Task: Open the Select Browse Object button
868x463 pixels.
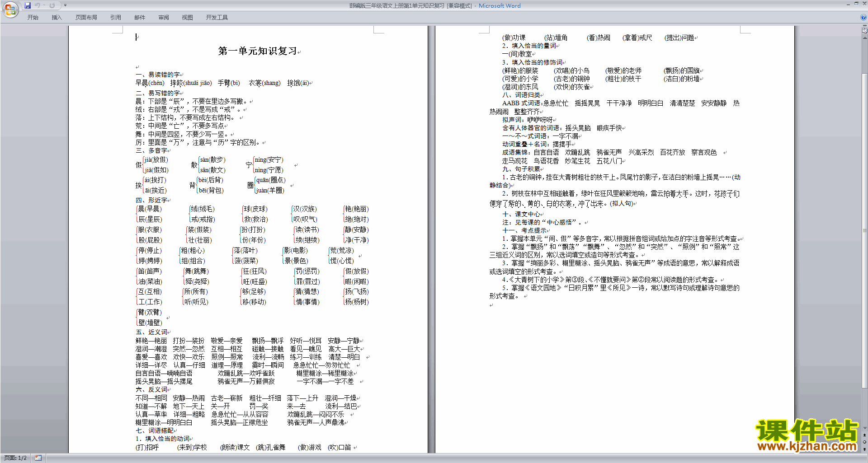Action: tap(865, 442)
